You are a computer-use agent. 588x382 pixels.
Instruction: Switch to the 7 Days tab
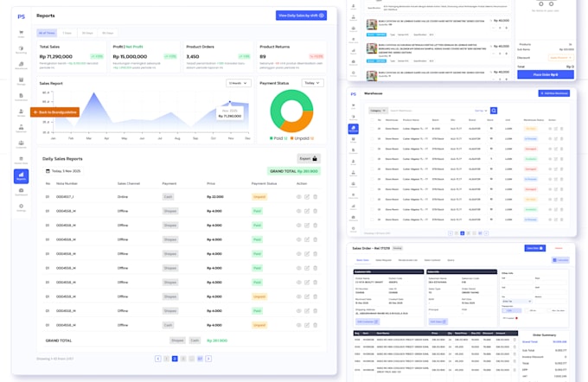click(x=67, y=33)
